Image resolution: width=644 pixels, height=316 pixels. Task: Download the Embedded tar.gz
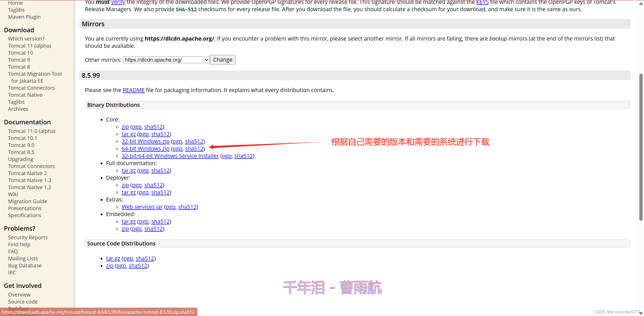128,222
